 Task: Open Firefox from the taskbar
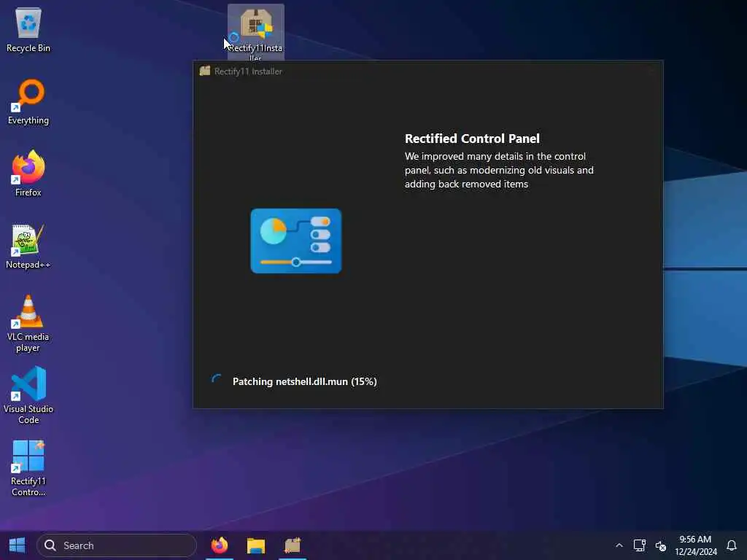coord(220,545)
